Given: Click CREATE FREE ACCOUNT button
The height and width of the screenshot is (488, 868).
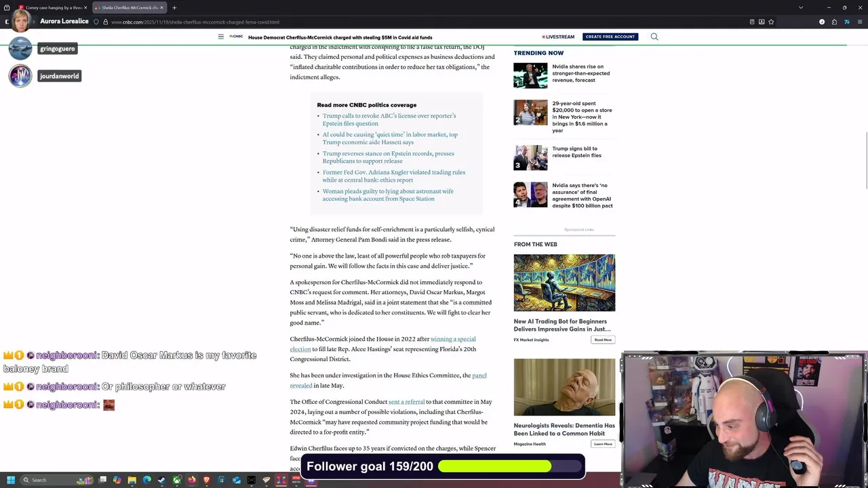Looking at the screenshot, I should point(610,37).
